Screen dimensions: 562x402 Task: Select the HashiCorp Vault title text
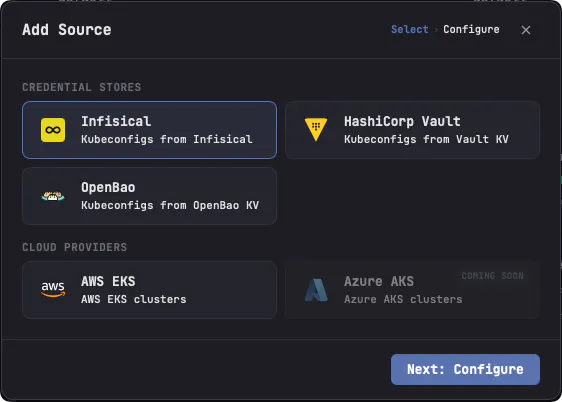(x=402, y=121)
